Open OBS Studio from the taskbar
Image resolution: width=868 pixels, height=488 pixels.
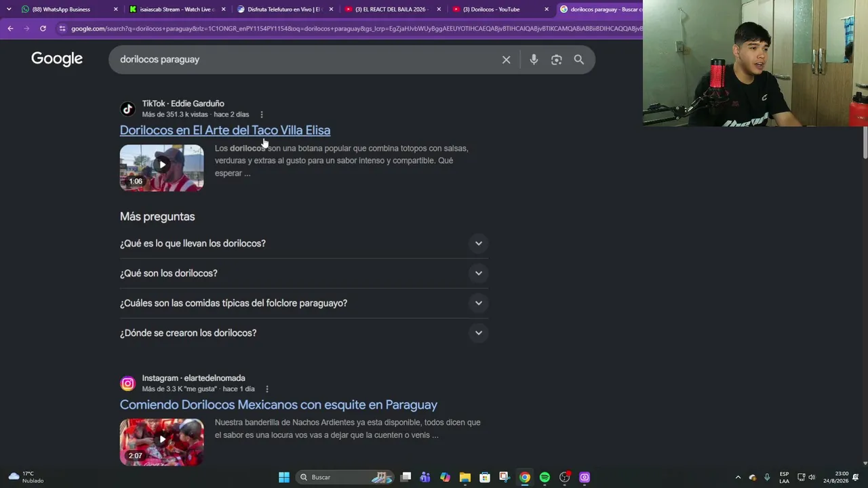[564, 477]
